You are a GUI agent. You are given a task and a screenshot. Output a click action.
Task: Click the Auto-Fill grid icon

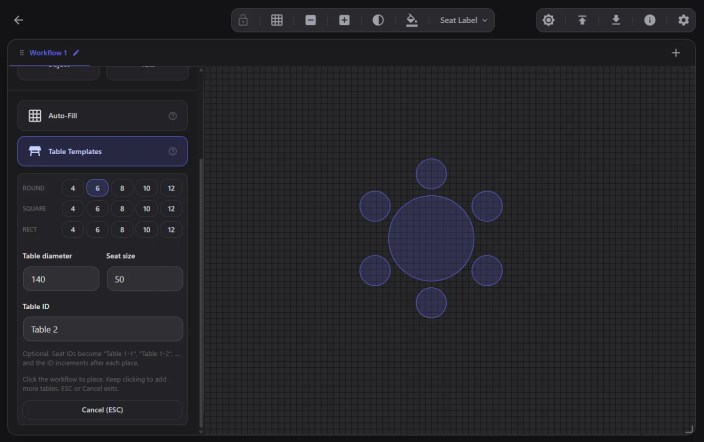pos(35,116)
